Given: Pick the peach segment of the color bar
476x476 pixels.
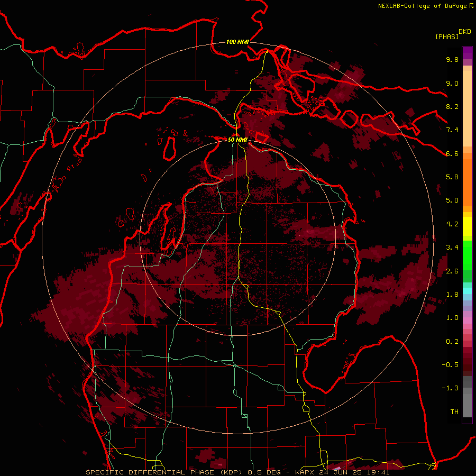Looking at the screenshot, I should 467,108.
